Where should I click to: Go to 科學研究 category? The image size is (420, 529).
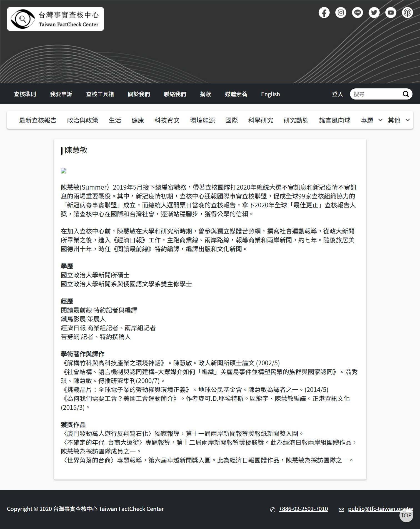(x=261, y=120)
